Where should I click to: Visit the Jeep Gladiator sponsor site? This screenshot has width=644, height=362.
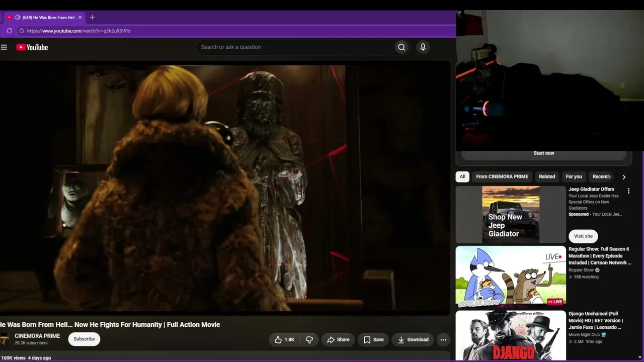click(x=583, y=236)
